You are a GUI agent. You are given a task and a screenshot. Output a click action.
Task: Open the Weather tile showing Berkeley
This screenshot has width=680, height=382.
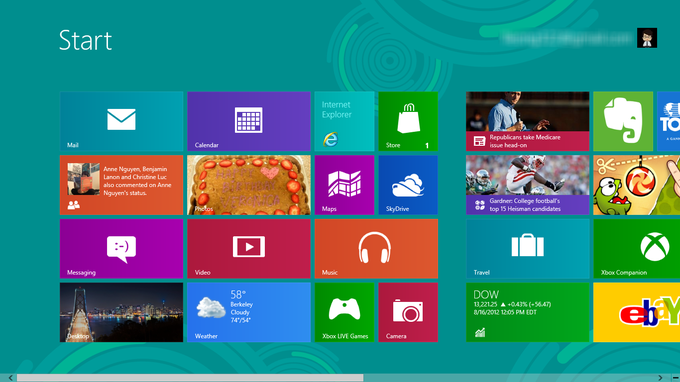[249, 312]
